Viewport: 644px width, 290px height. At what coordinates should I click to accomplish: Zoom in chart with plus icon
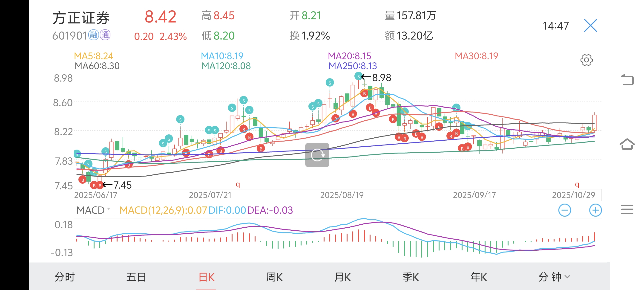(x=595, y=210)
